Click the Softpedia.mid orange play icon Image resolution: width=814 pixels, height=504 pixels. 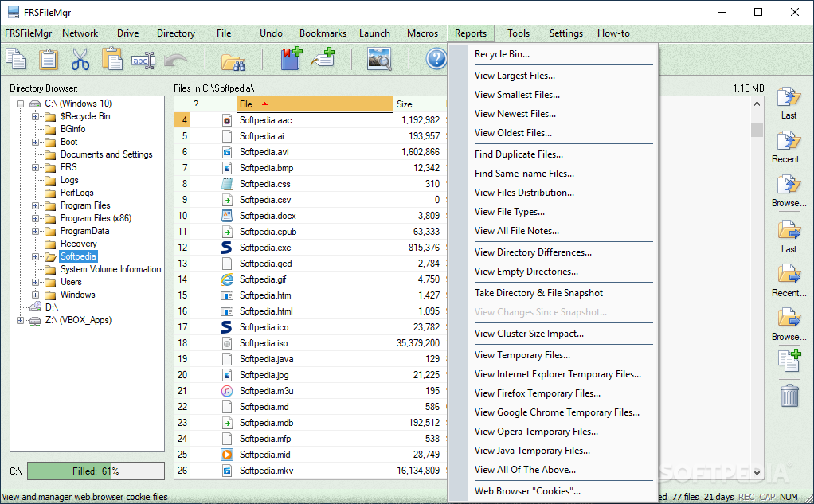[226, 455]
